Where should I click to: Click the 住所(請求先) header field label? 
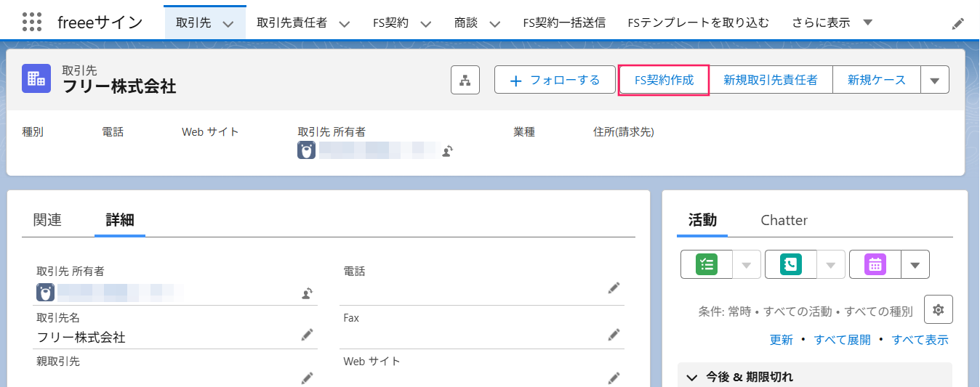coord(624,132)
